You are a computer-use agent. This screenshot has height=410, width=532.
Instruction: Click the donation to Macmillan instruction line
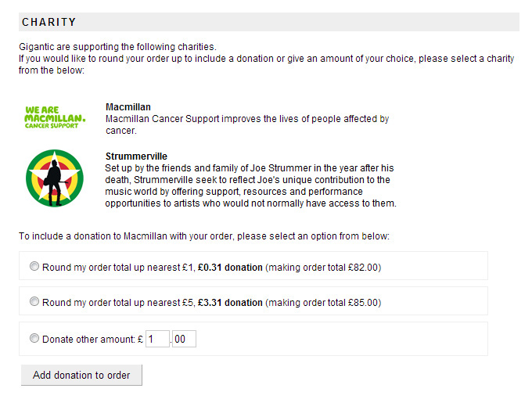point(204,236)
